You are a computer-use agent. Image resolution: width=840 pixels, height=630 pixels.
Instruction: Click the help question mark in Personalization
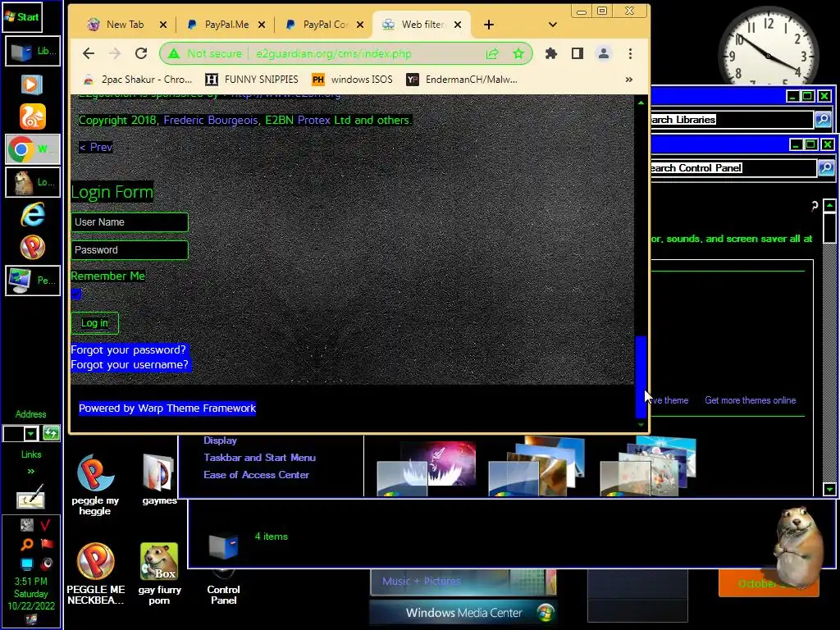[815, 206]
